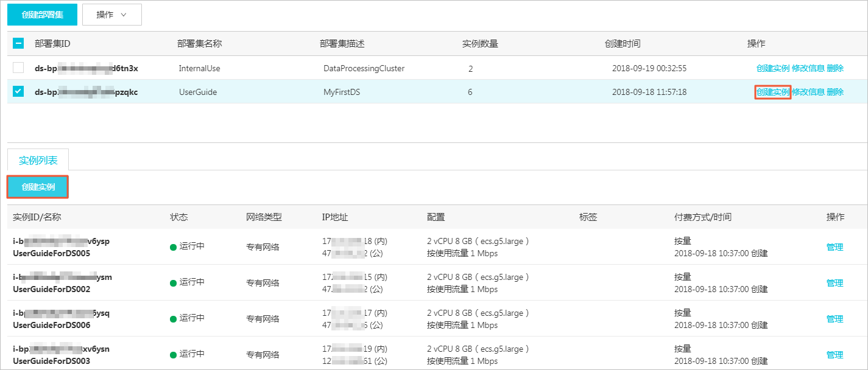Select the 实例列表 tab
868x370 pixels.
[38, 160]
